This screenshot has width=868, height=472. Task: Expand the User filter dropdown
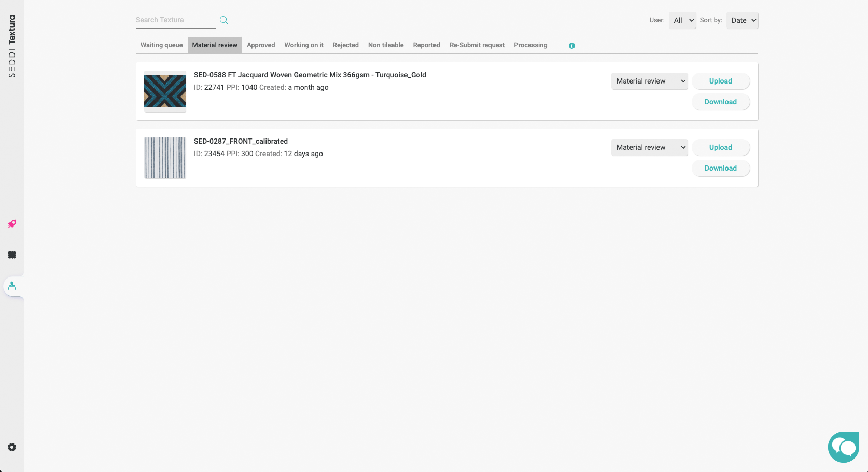tap(682, 20)
